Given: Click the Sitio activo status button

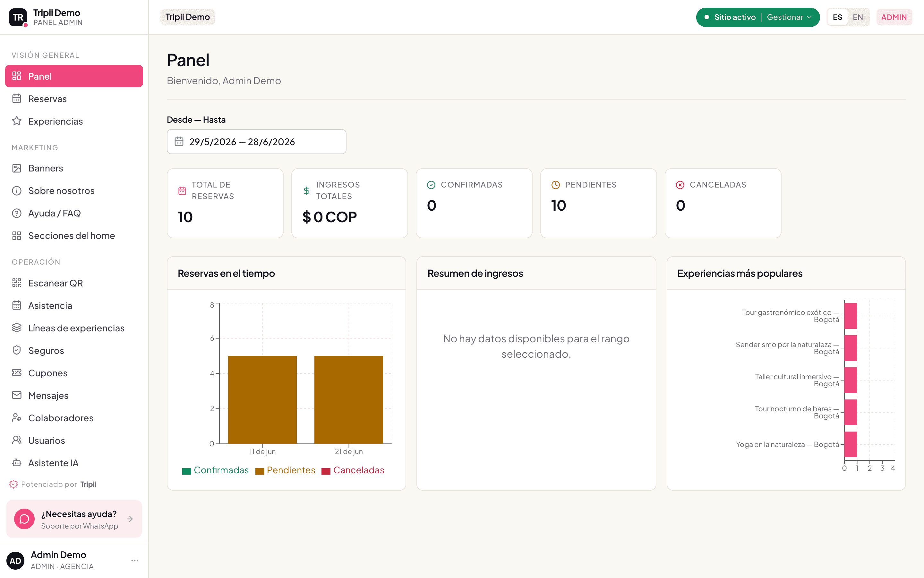Looking at the screenshot, I should pyautogui.click(x=731, y=17).
